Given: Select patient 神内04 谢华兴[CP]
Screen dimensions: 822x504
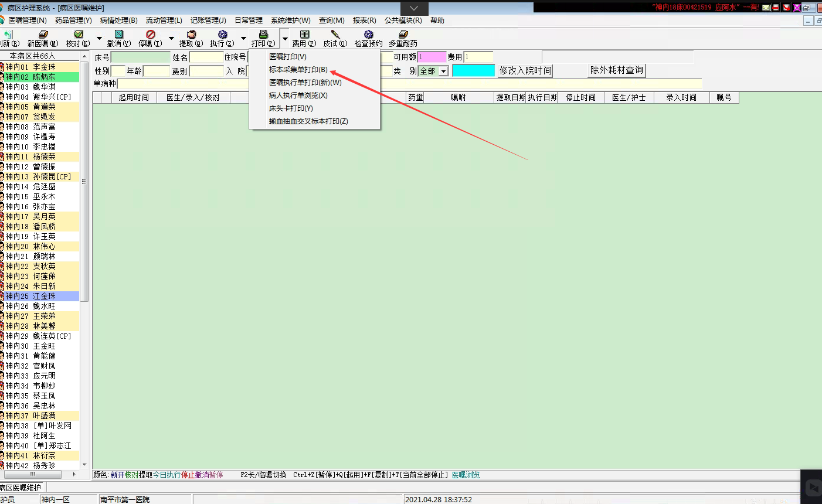Looking at the screenshot, I should tap(39, 97).
